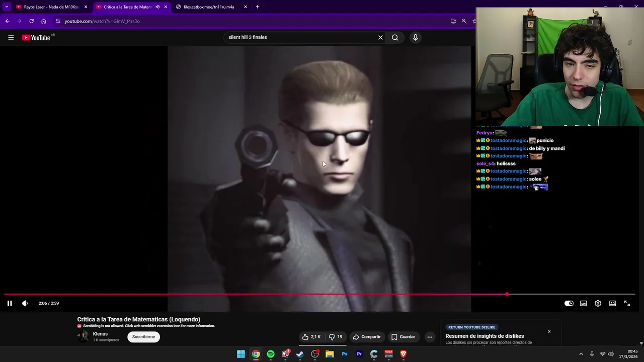Click the install app icon in address bar
The width and height of the screenshot is (644, 362).
point(453,21)
